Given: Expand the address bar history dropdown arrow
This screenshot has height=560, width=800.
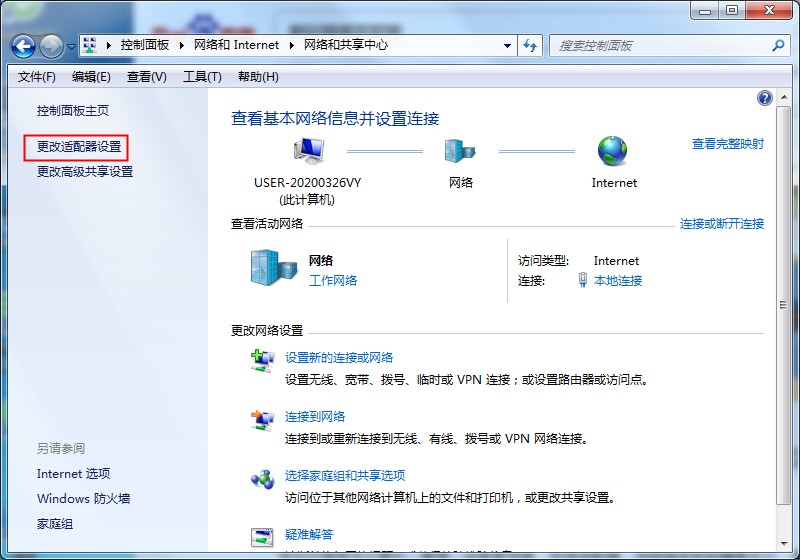Looking at the screenshot, I should tap(506, 46).
